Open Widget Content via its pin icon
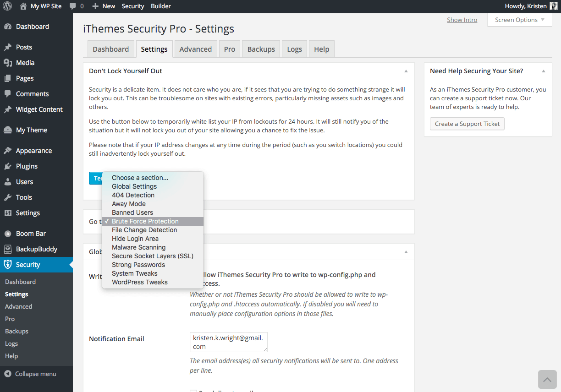The width and height of the screenshot is (561, 392). click(8, 109)
